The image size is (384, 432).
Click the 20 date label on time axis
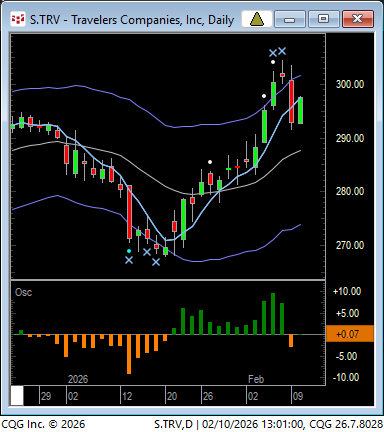[x=172, y=396]
